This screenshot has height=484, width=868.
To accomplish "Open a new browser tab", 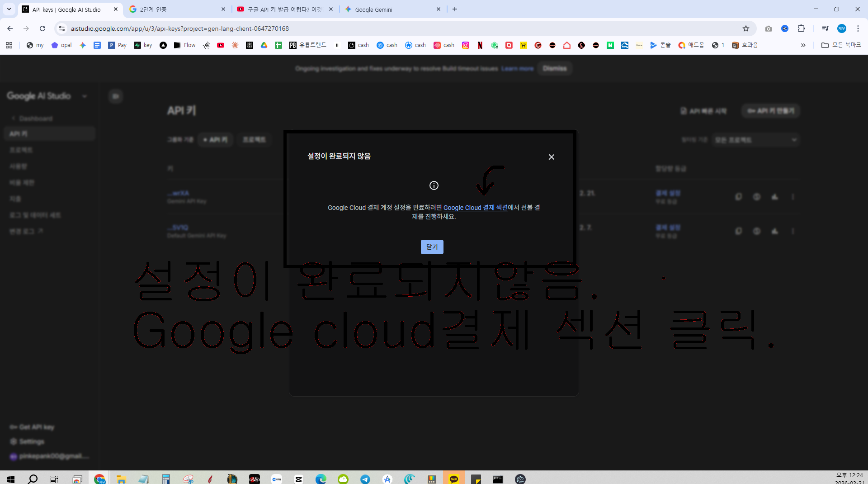I will tap(455, 9).
